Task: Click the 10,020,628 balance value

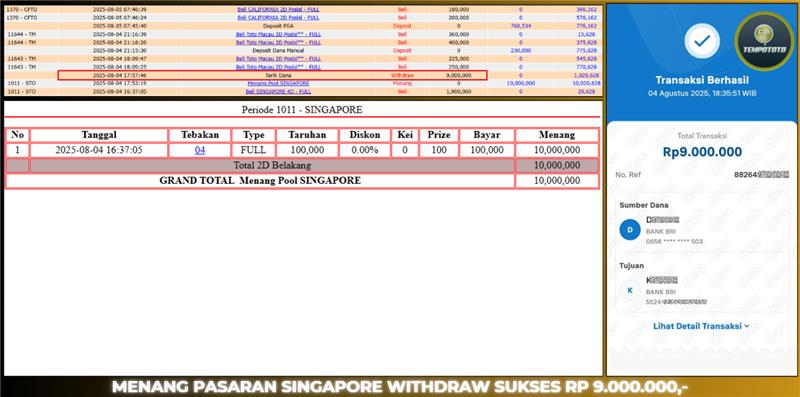Action: pyautogui.click(x=586, y=83)
